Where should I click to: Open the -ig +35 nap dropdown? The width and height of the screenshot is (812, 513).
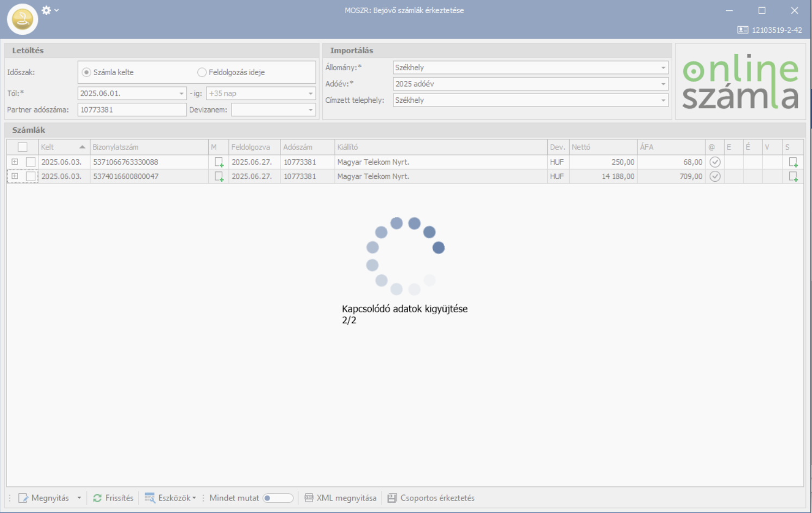coord(310,94)
